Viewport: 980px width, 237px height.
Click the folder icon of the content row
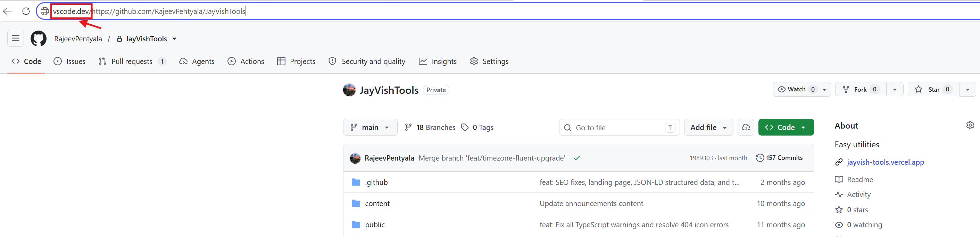click(x=356, y=204)
